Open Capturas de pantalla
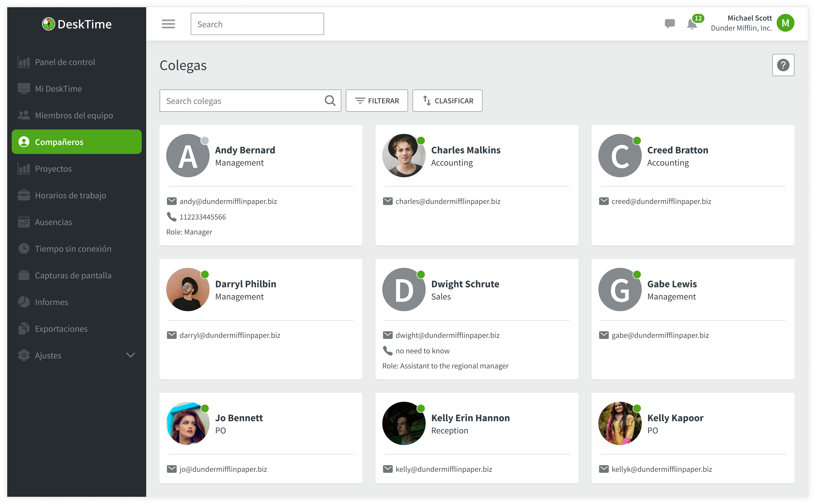 (x=77, y=275)
